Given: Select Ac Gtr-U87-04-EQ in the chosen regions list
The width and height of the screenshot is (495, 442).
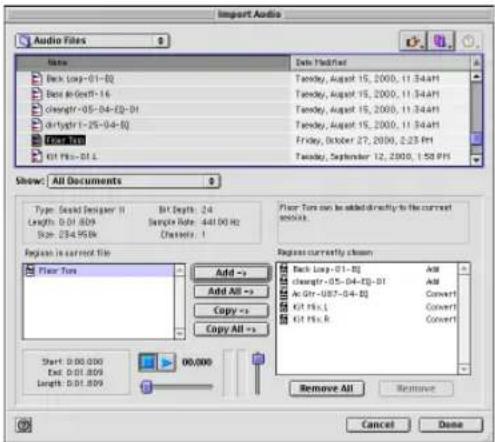Looking at the screenshot, I should click(330, 294).
